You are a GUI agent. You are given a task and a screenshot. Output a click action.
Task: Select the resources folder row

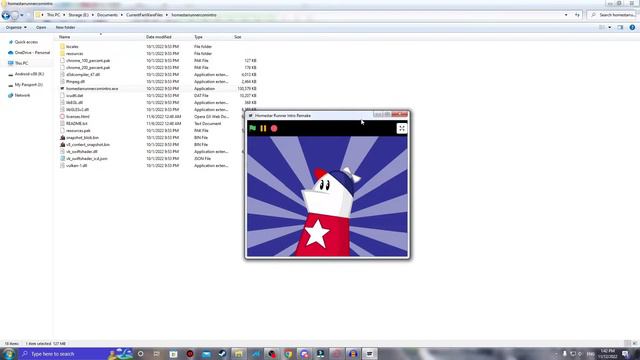158,53
